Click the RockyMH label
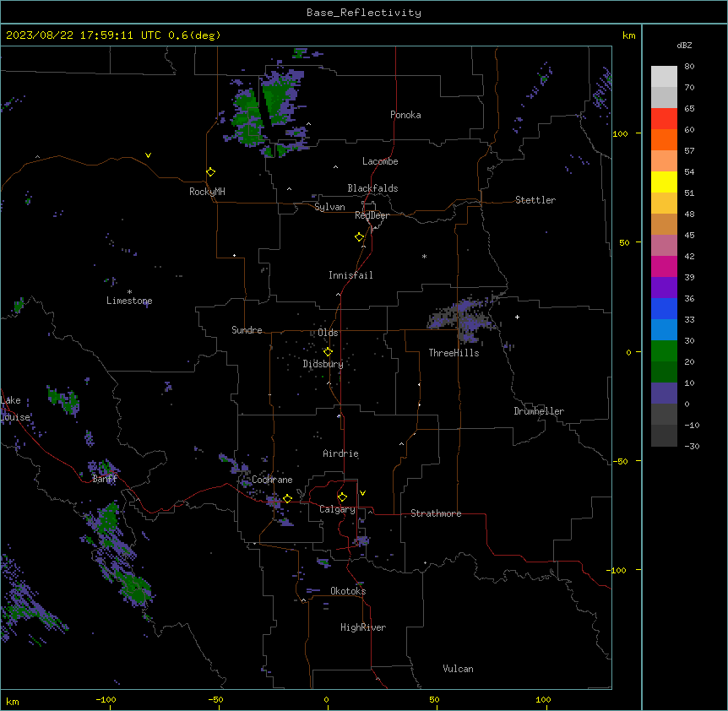The height and width of the screenshot is (711, 728). coord(207,192)
